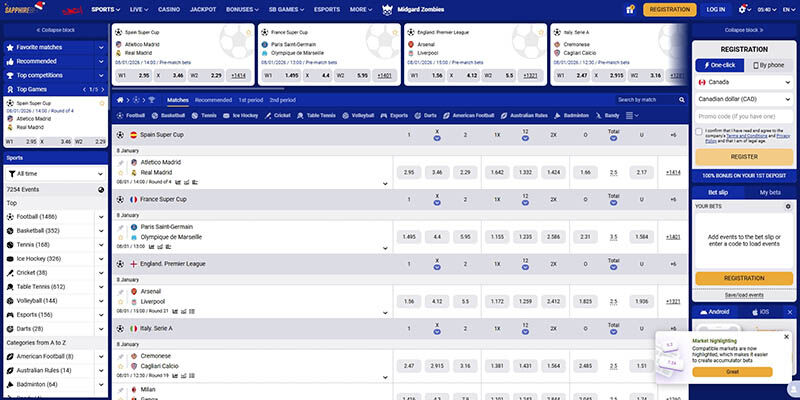Click events count clock icon in sidebar
This screenshot has width=800, height=400.
[x=101, y=190]
